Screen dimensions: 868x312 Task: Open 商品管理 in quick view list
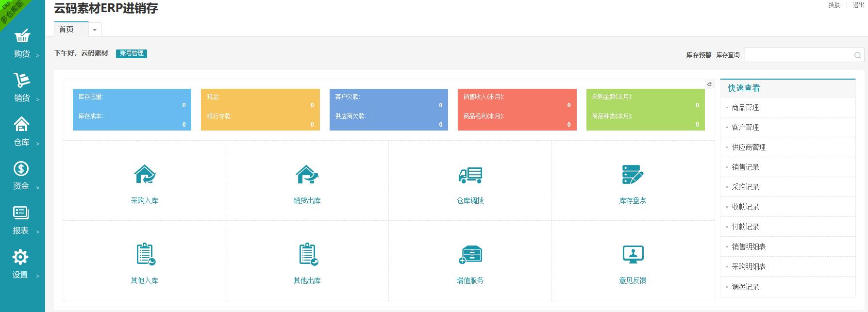tap(745, 108)
